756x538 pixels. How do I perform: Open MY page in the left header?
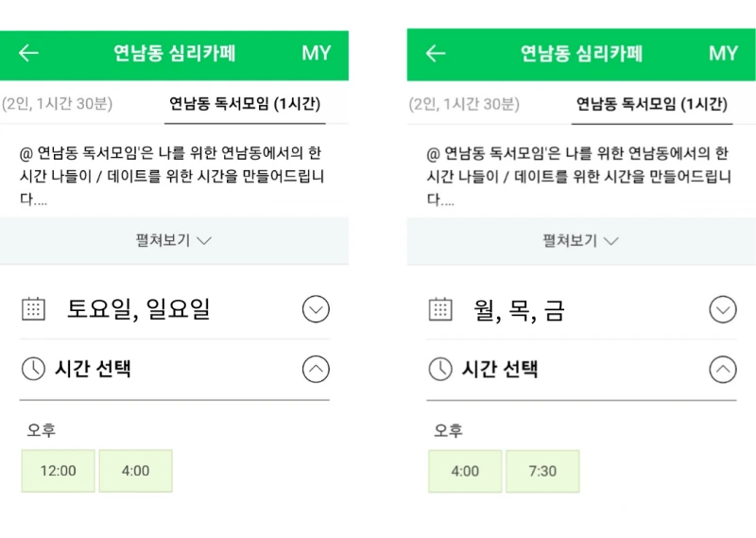[317, 53]
